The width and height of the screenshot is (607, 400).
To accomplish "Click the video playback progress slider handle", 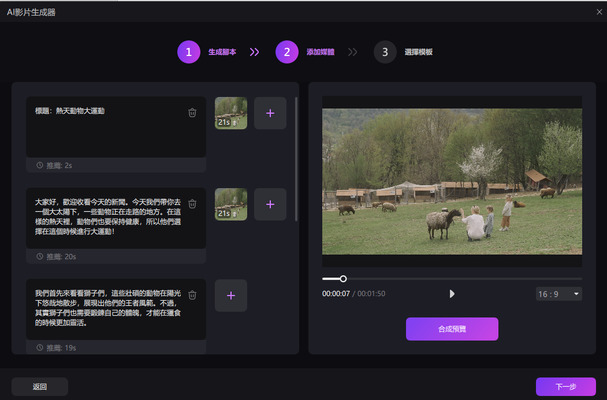I will (343, 278).
